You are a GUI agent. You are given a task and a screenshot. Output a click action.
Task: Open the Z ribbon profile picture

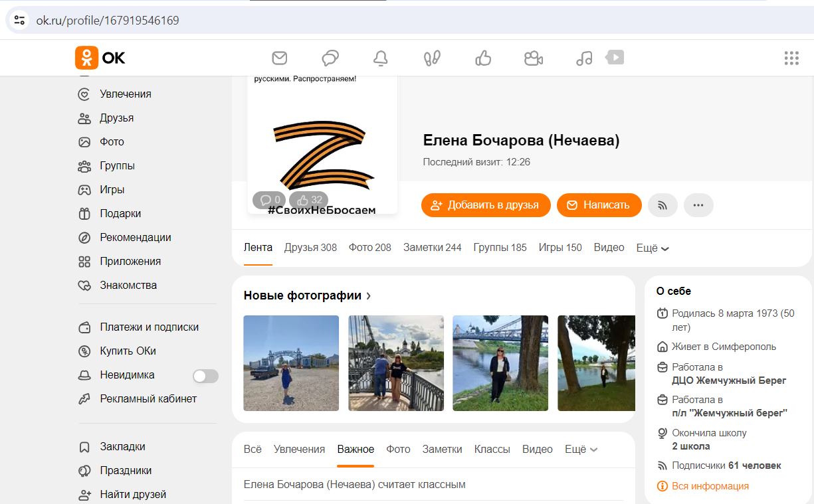coord(322,145)
